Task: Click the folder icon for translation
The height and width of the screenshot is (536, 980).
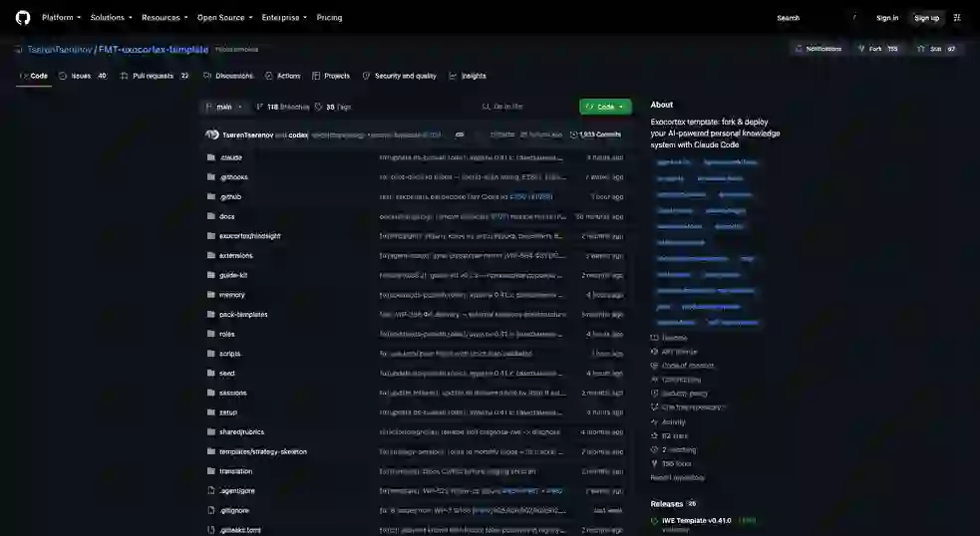Action: [x=211, y=471]
